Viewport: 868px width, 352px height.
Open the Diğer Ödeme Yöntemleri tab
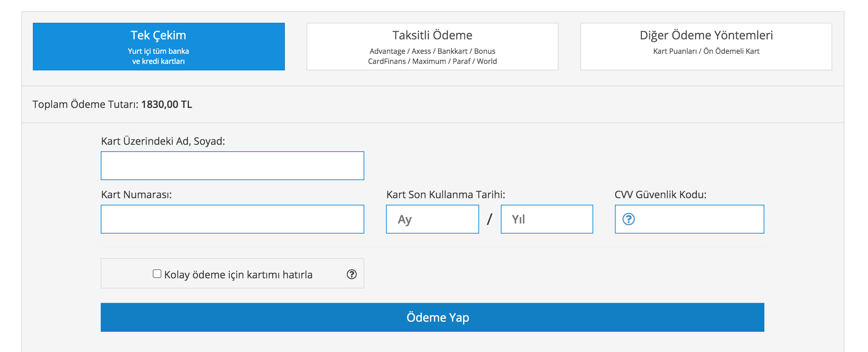coord(706,47)
